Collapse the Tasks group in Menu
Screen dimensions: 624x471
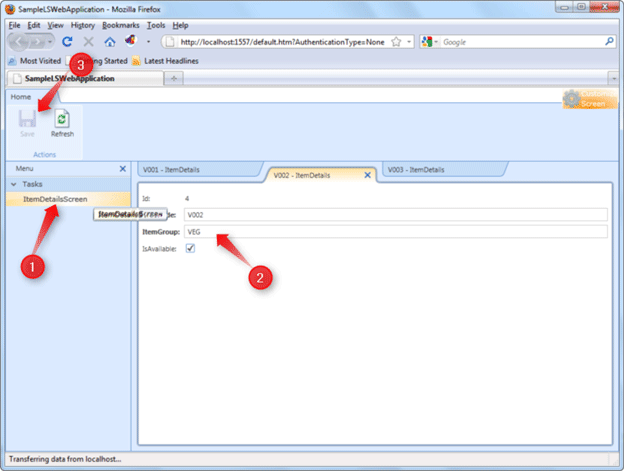[x=14, y=184]
